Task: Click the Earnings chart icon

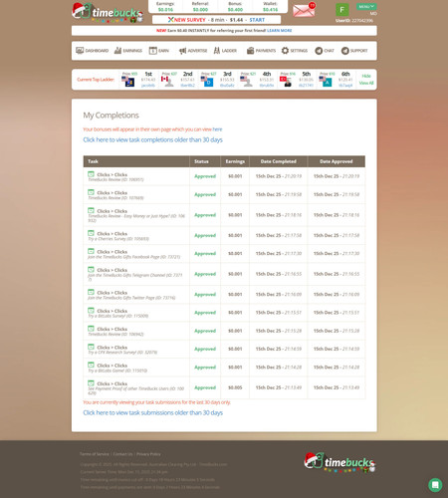Action: (x=117, y=51)
